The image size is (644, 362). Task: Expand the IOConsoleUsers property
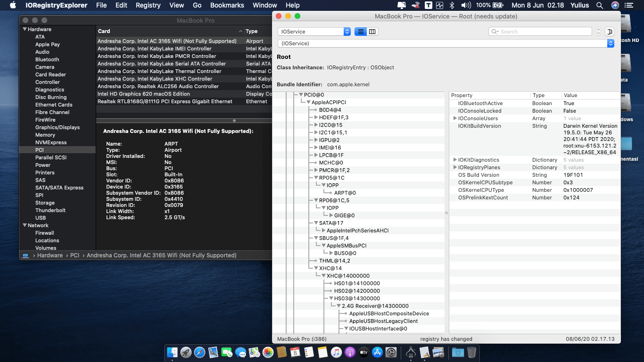coord(455,118)
